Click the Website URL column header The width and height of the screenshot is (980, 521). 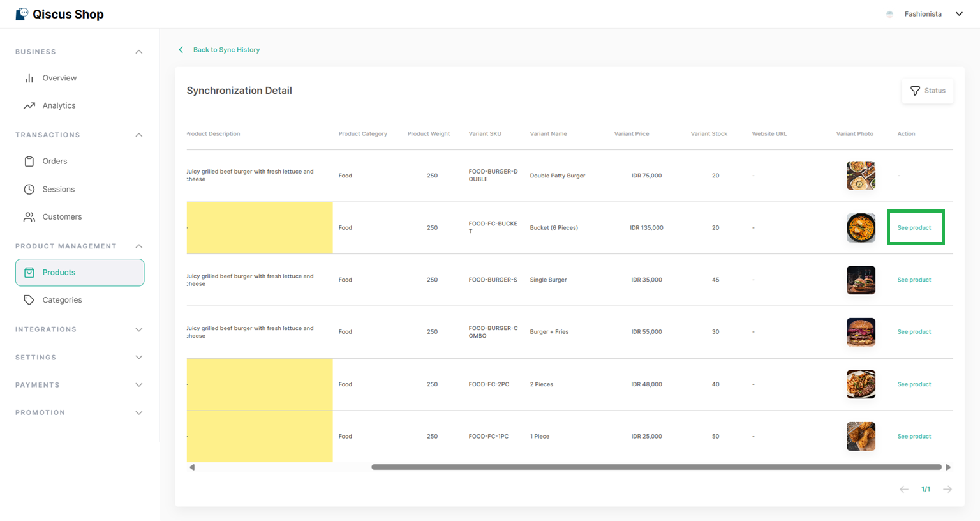[x=769, y=134]
